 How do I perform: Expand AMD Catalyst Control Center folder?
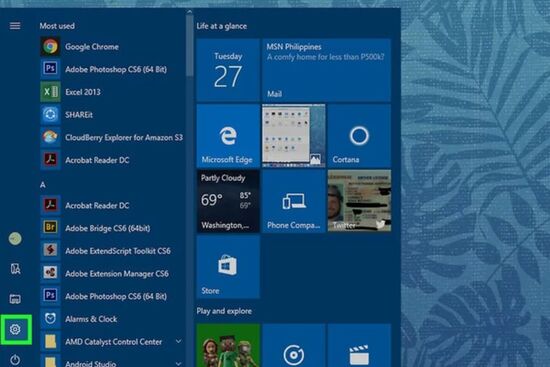click(112, 341)
